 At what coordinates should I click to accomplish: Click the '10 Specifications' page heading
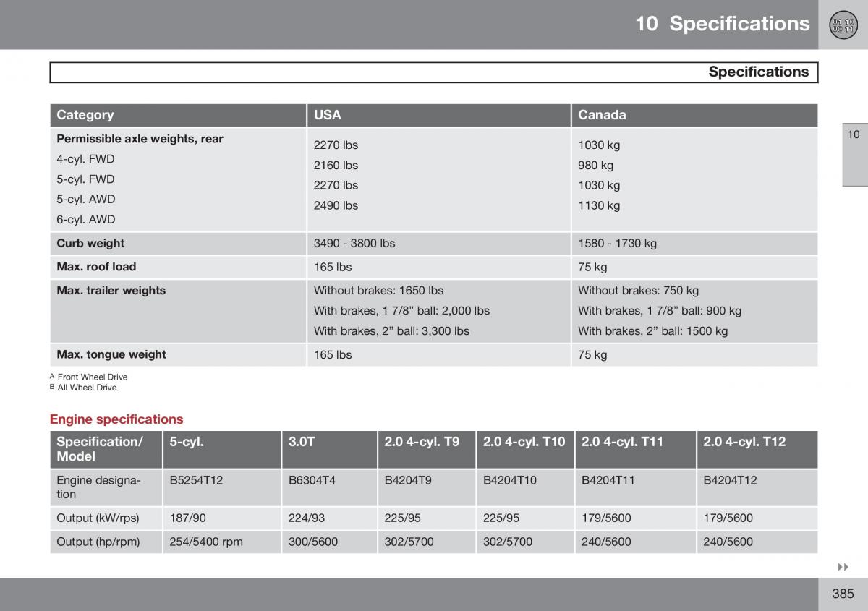click(722, 24)
